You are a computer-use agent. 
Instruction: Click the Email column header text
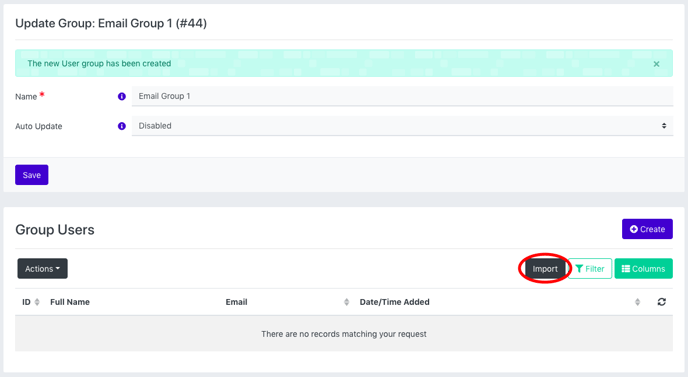(236, 302)
